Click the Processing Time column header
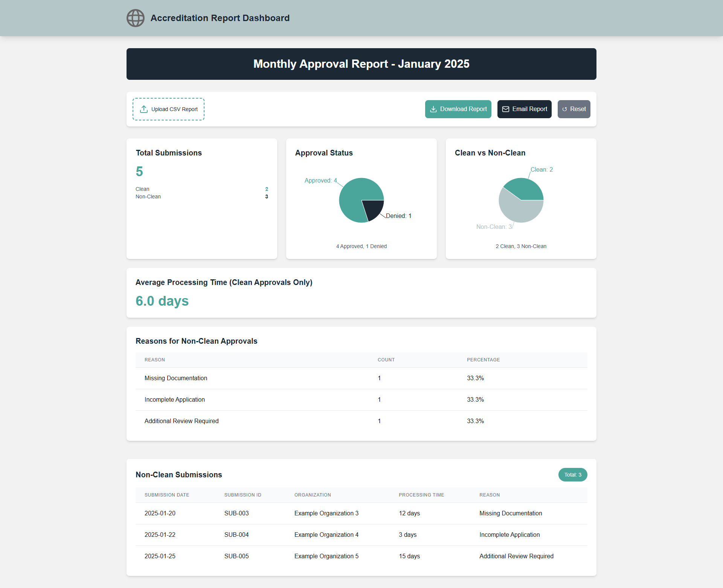This screenshot has width=723, height=588. [x=421, y=495]
